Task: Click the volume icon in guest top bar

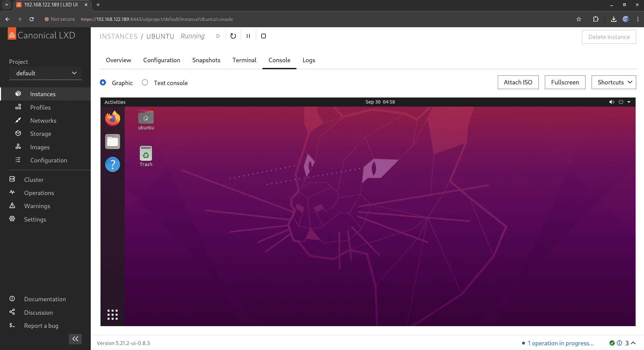Action: click(612, 102)
